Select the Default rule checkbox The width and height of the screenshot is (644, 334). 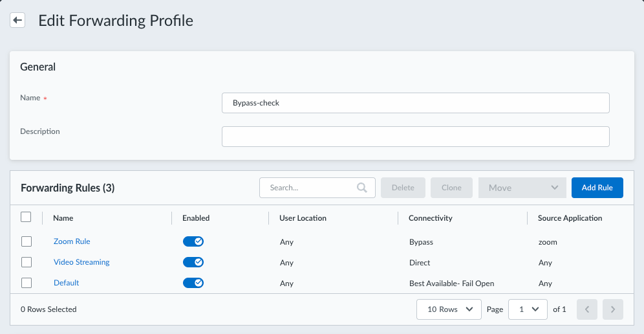26,283
